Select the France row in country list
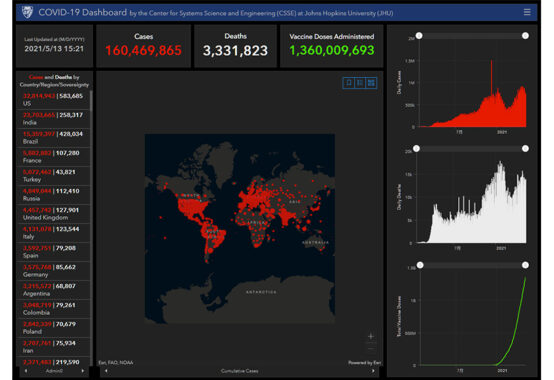Screen dimensions: 554x380 53,157
